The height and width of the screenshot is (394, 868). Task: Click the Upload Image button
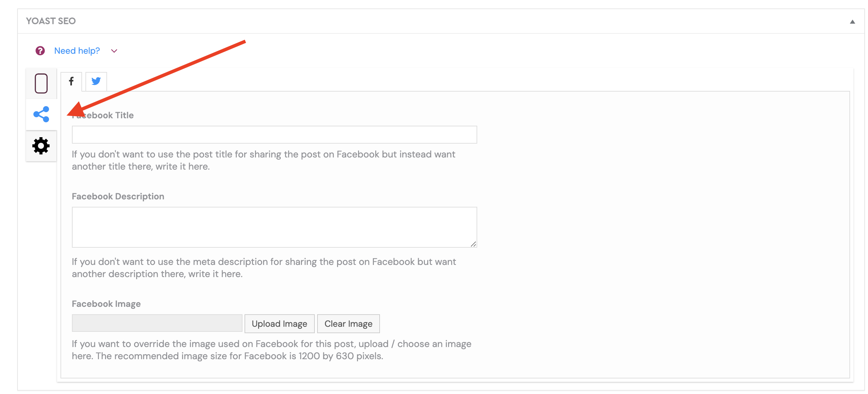280,324
